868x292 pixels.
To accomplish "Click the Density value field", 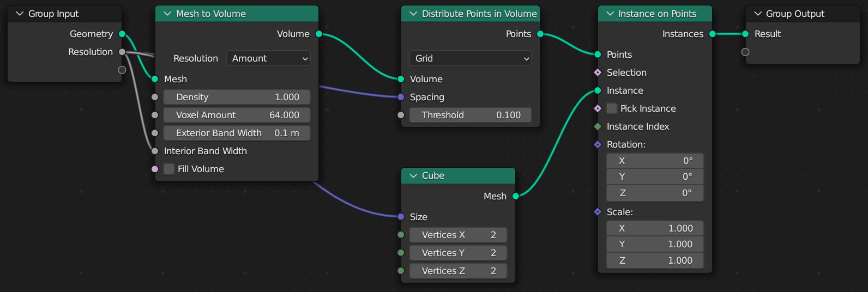I will click(x=237, y=97).
